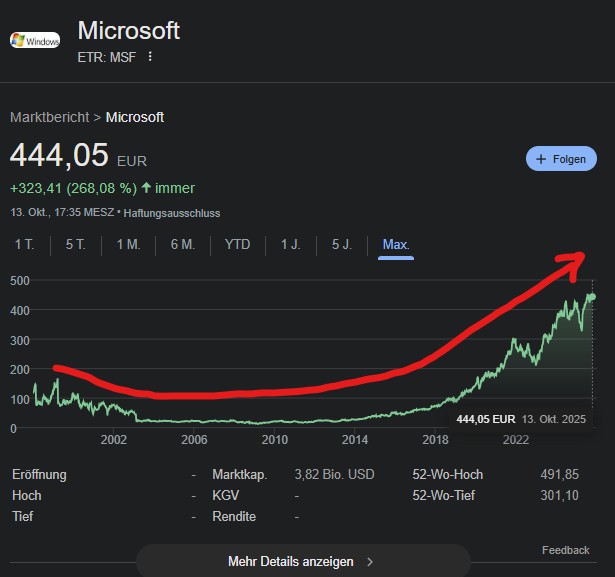615x577 pixels.
Task: Click the Microsoft breadcrumb entry
Action: pyautogui.click(x=135, y=117)
